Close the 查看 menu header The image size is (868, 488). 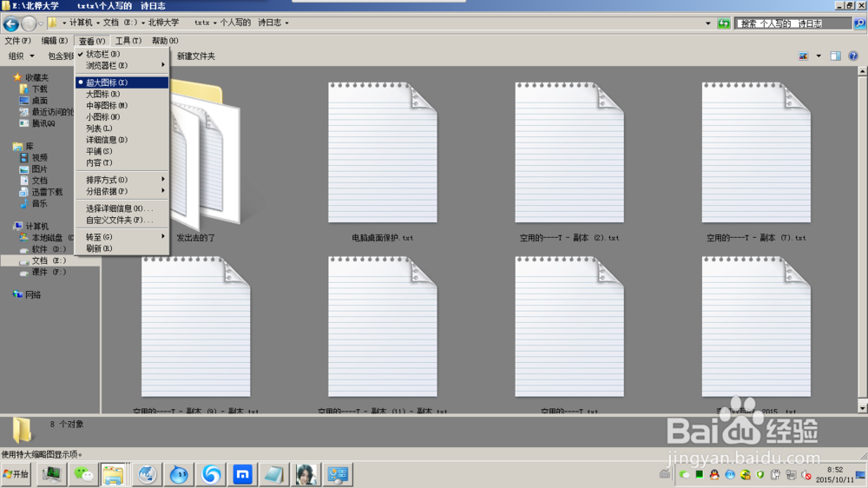(91, 41)
